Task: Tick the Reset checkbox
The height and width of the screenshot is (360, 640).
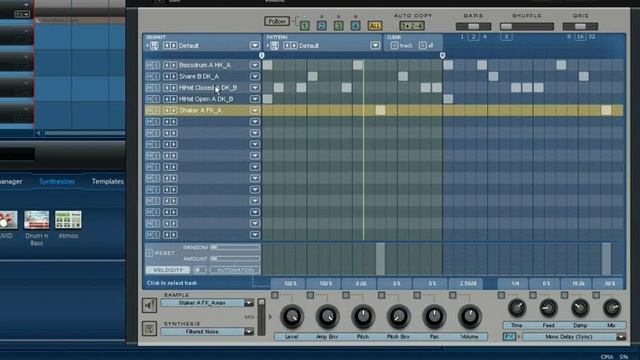Action: click(149, 253)
